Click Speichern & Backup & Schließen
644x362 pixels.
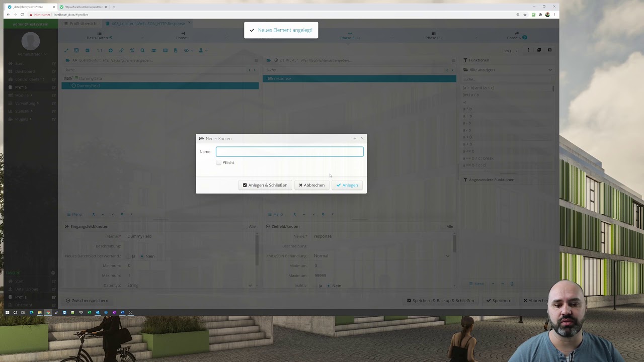pyautogui.click(x=440, y=301)
